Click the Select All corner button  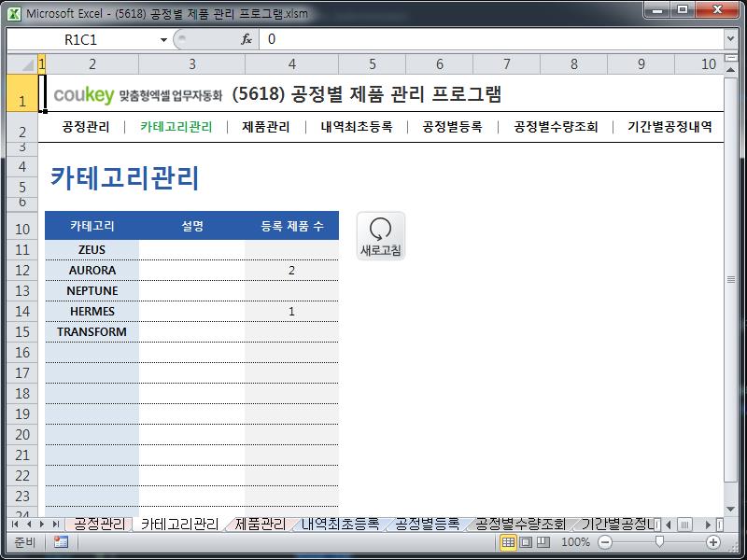click(x=21, y=63)
